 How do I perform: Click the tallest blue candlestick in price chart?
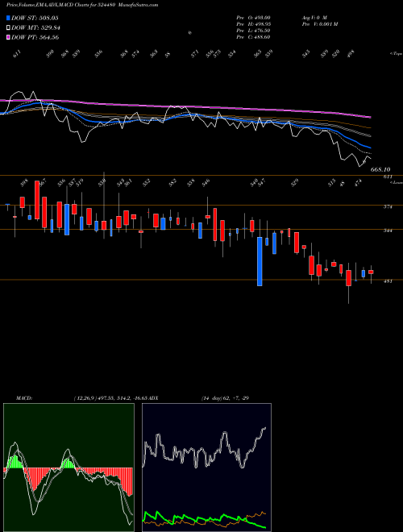[260, 262]
